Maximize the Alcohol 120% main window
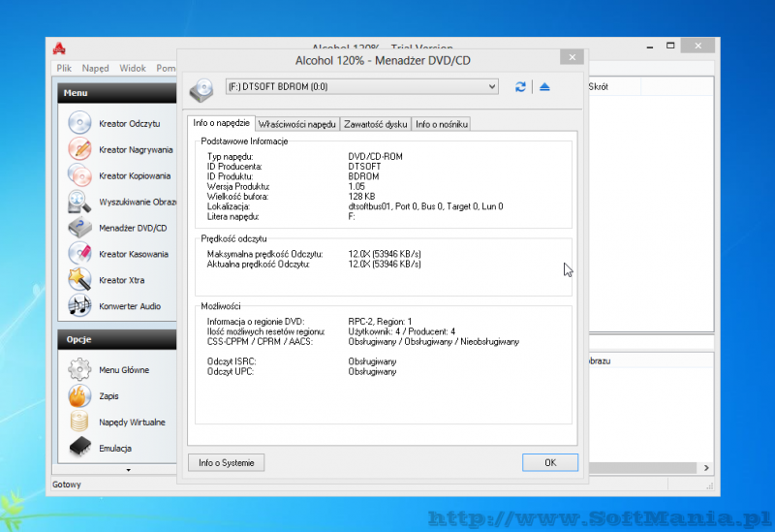This screenshot has width=775, height=532. [670, 46]
